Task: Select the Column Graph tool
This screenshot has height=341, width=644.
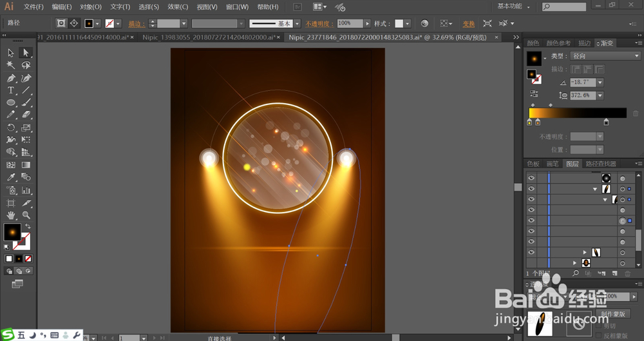Action: tap(26, 190)
